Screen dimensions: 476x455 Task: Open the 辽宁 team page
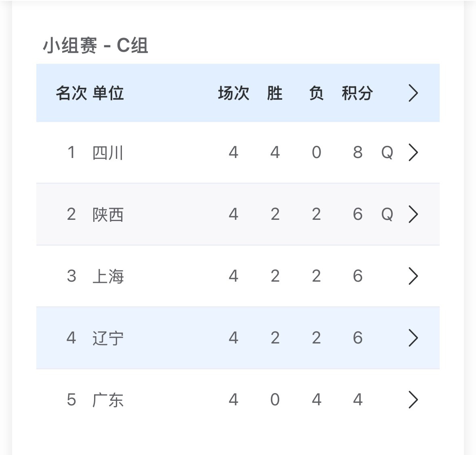pyautogui.click(x=108, y=338)
